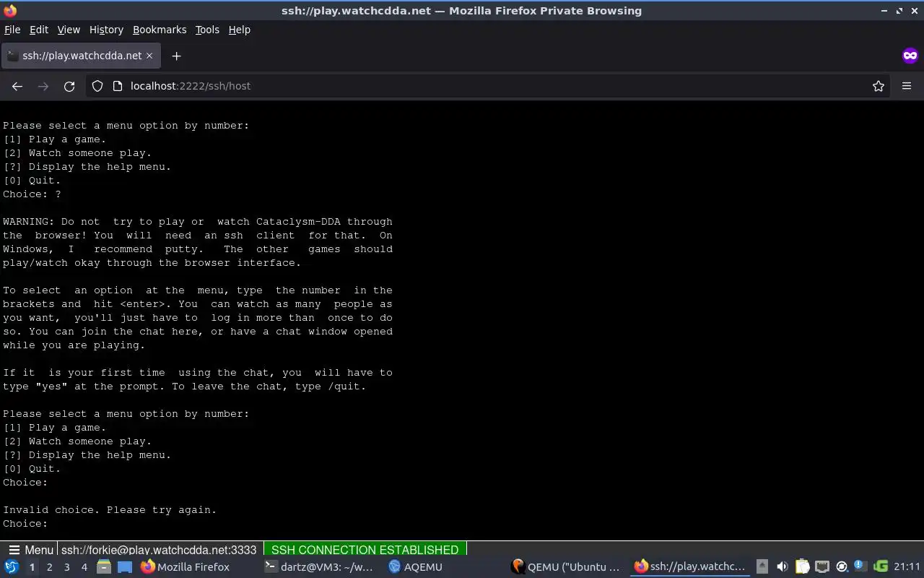Switch to the Mozilla Firefox taskbar window

[186, 567]
